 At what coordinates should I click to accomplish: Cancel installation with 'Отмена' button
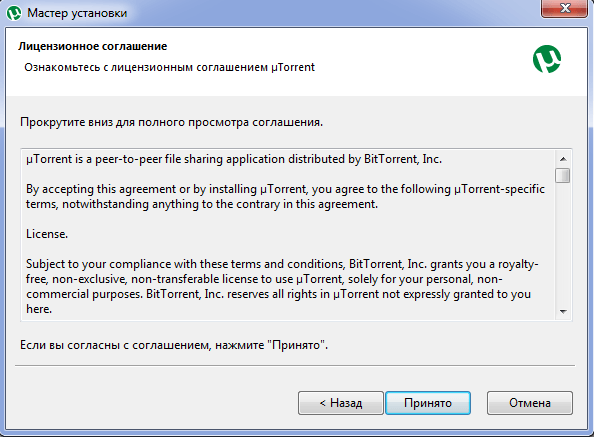click(x=530, y=403)
